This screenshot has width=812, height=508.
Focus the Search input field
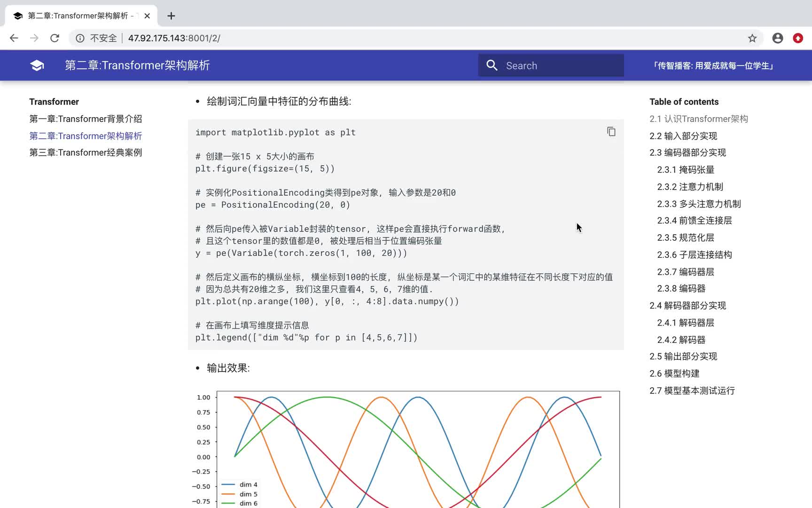coord(551,65)
